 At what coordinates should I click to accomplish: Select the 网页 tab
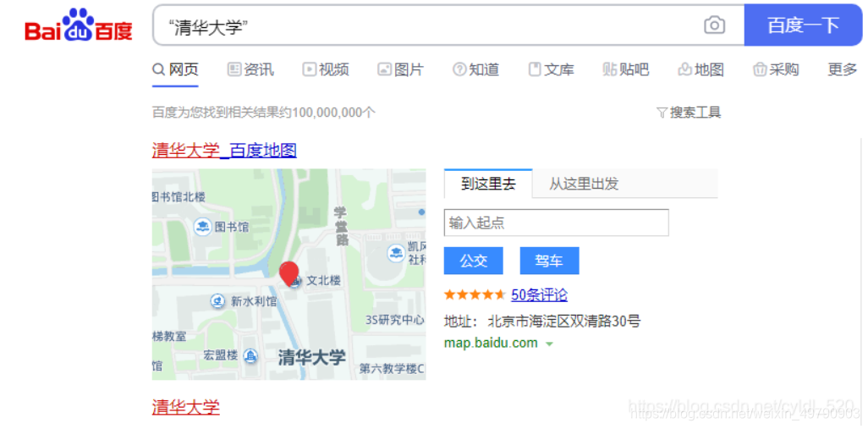click(175, 69)
